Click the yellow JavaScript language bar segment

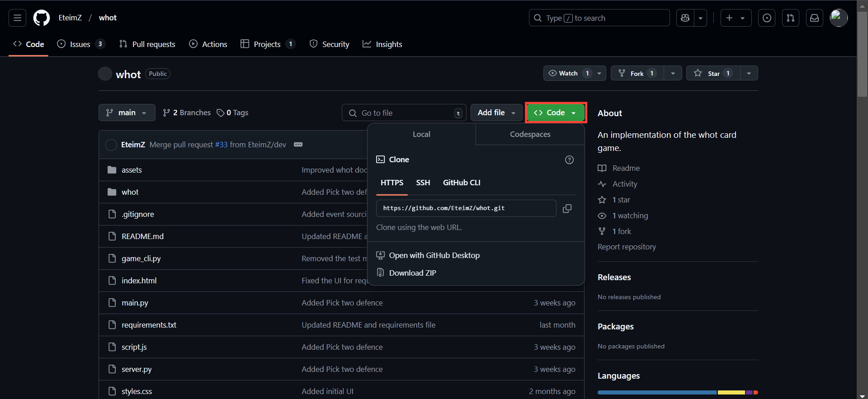(731, 392)
